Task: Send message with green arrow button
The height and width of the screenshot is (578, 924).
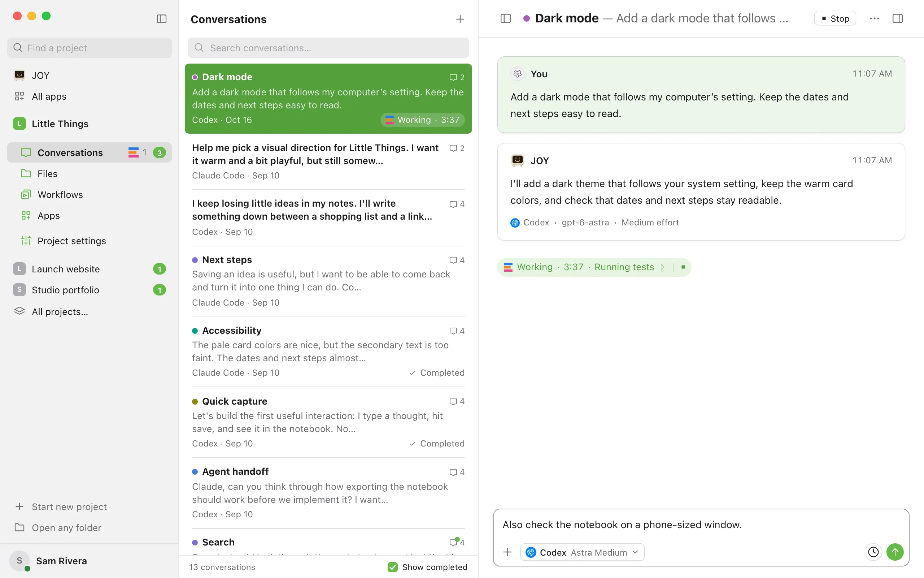Action: click(895, 552)
